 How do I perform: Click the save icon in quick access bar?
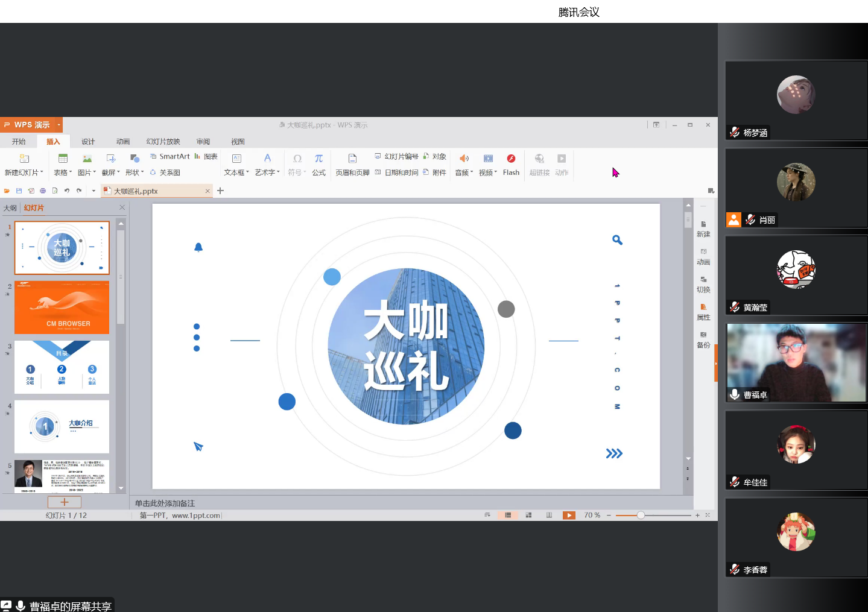click(x=19, y=191)
